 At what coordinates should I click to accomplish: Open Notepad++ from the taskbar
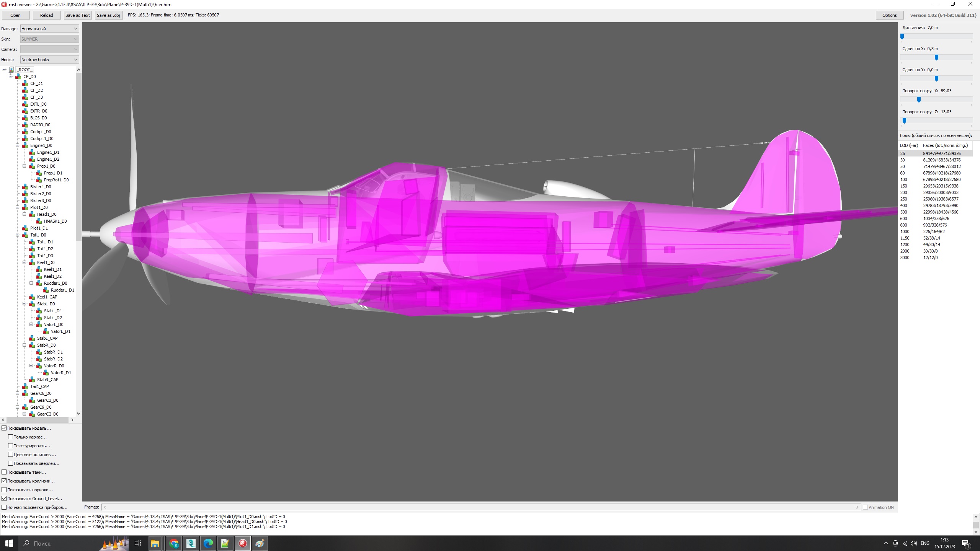point(225,543)
